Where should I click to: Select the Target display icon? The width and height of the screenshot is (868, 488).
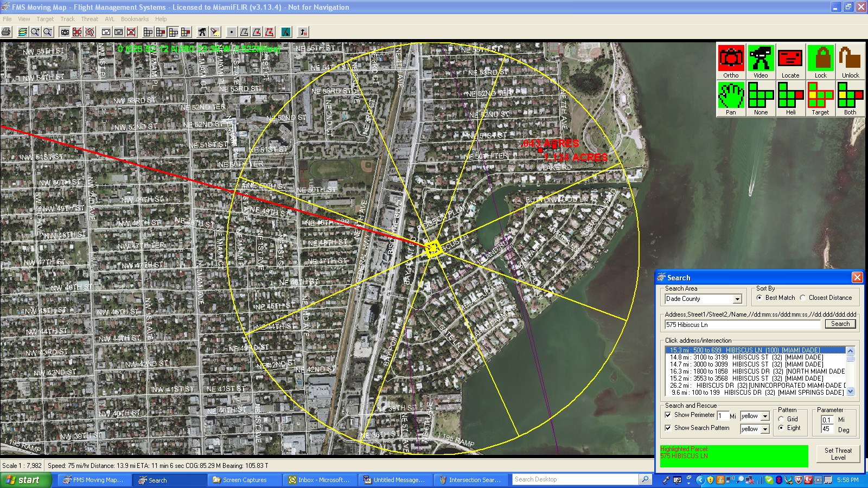820,97
